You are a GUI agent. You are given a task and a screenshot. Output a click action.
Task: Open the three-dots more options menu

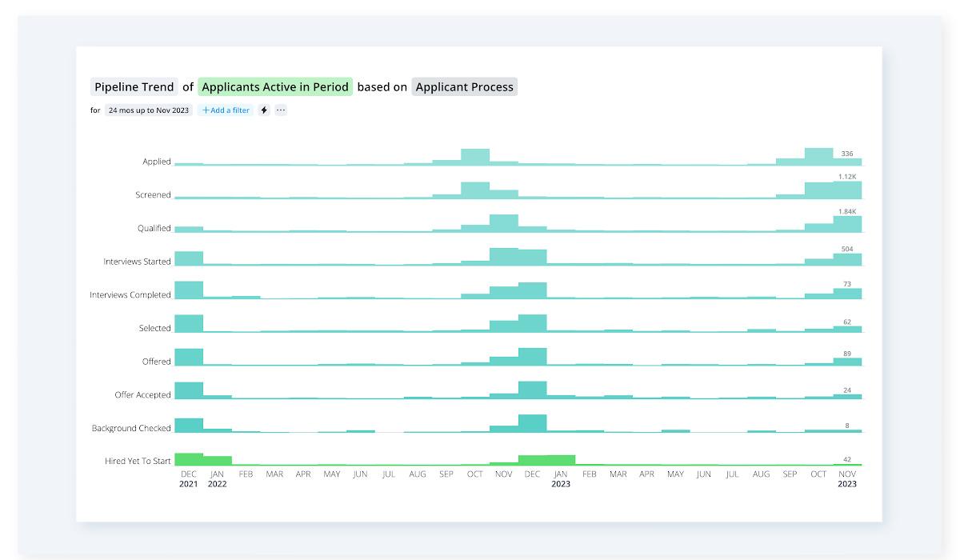(281, 110)
